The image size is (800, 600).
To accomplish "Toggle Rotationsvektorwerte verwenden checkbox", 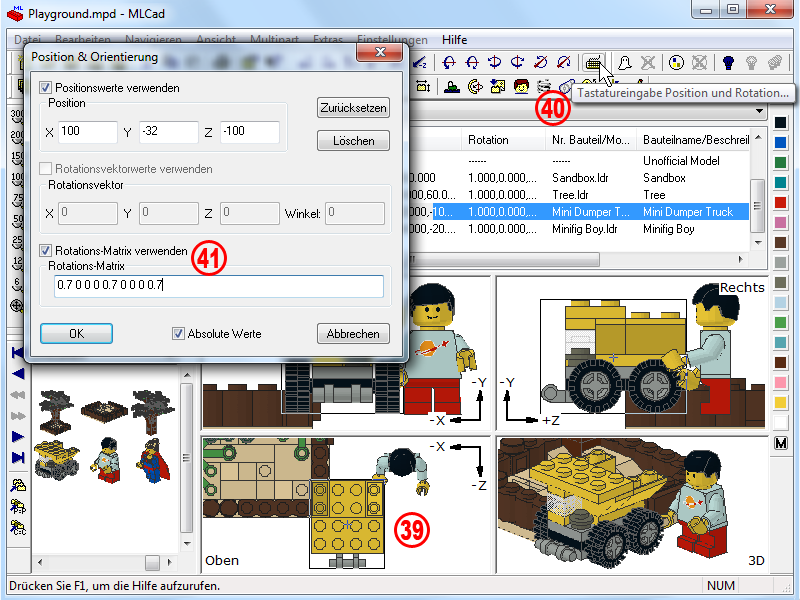I will (x=45, y=168).
